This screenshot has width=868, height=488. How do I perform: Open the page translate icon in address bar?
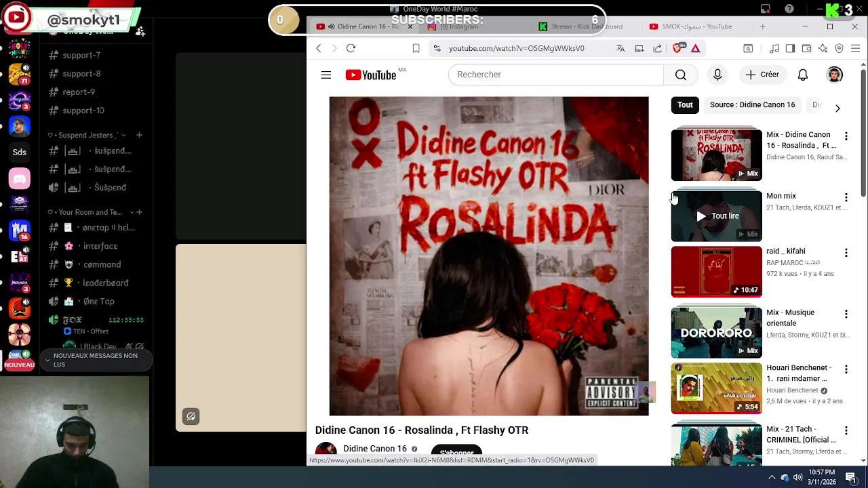coord(620,48)
